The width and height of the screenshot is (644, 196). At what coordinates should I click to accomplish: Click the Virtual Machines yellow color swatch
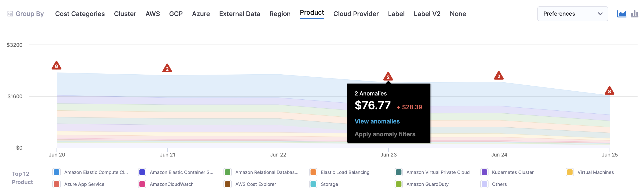pyautogui.click(x=570, y=172)
